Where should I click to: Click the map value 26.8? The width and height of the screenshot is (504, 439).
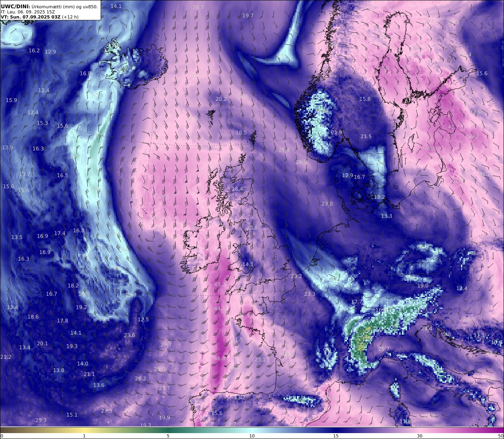(302, 162)
